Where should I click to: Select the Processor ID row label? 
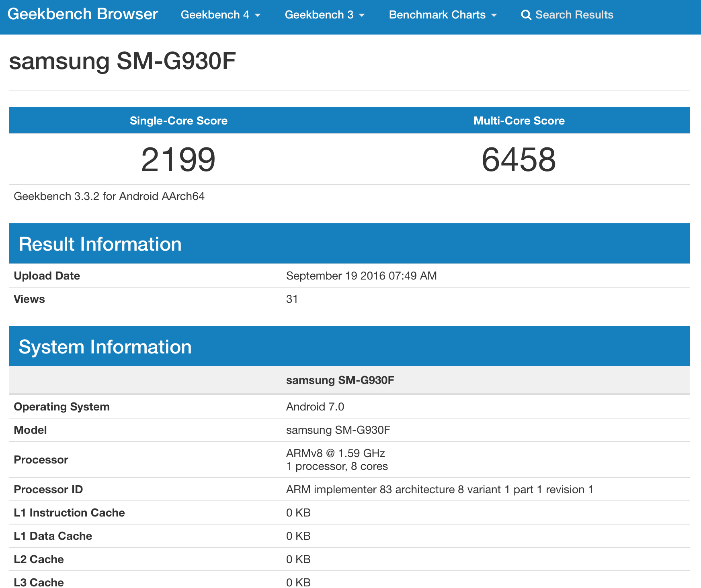click(x=48, y=489)
